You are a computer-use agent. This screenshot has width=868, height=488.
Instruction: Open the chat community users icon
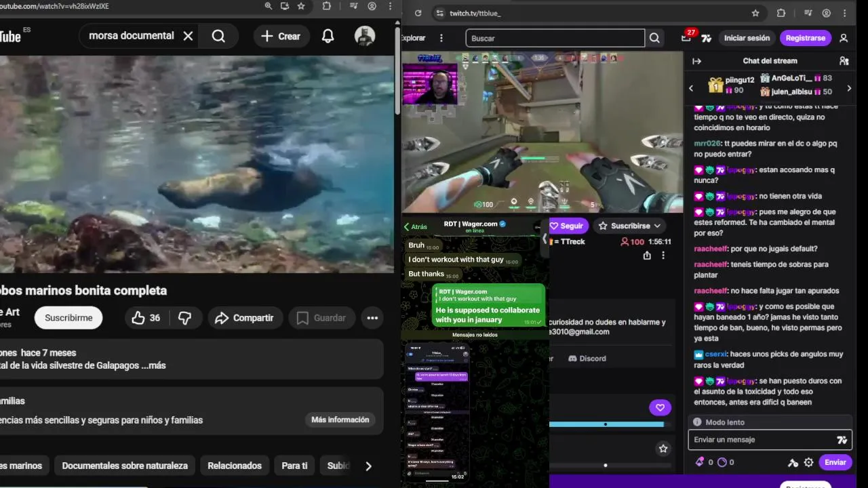click(x=844, y=61)
